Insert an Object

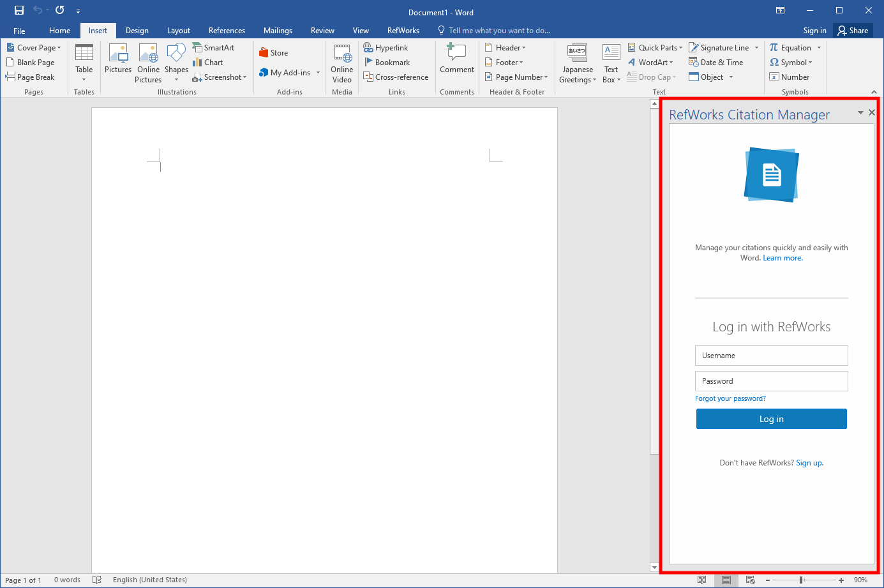click(706, 77)
